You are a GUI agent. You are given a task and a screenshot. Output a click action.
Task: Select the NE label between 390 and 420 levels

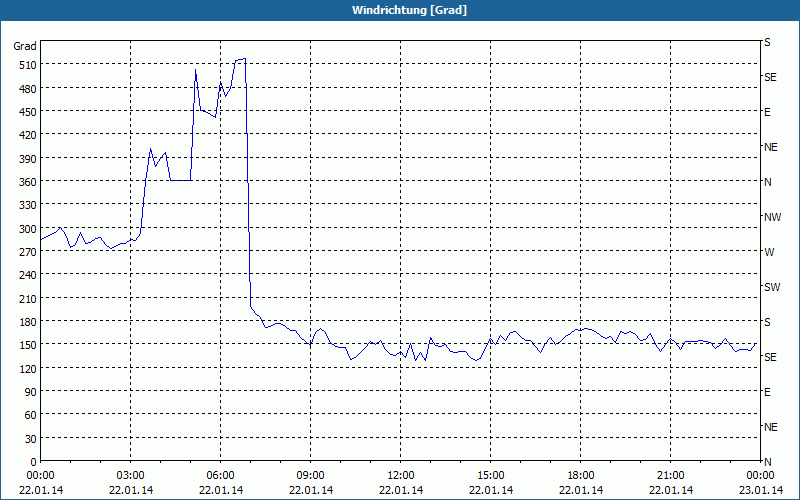(x=770, y=147)
